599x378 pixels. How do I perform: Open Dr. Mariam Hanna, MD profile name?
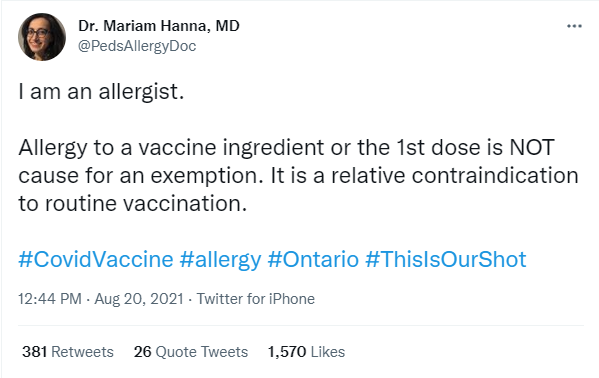[x=159, y=26]
